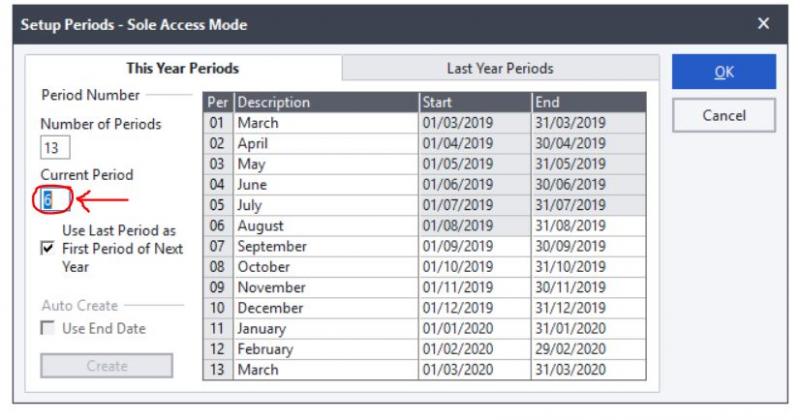Click the OK button

(723, 72)
